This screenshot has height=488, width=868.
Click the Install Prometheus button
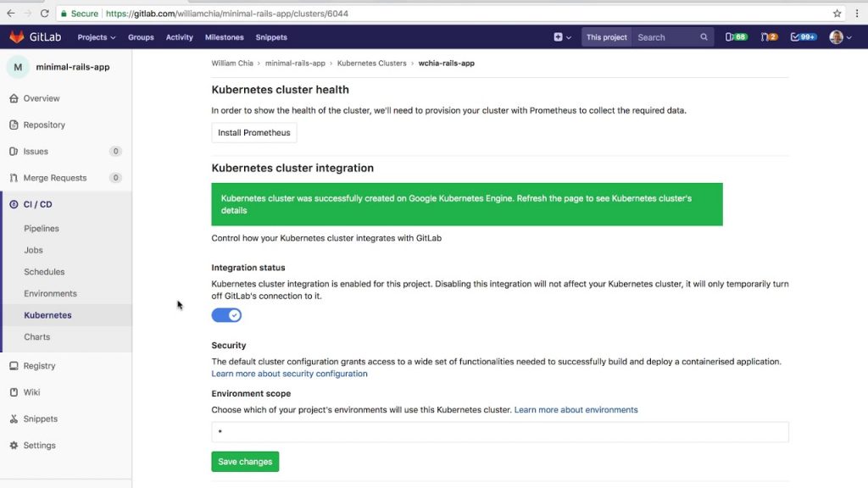pyautogui.click(x=254, y=133)
